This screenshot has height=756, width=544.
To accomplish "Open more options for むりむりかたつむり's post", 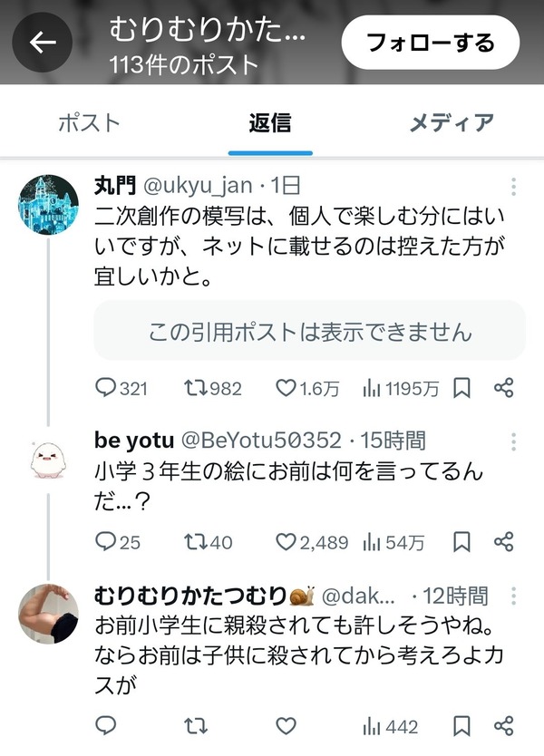I will [513, 596].
